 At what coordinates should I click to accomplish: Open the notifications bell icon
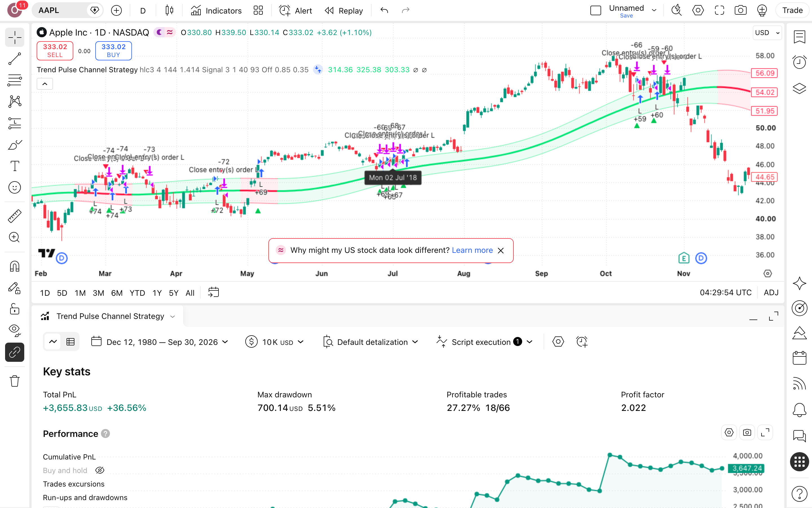800,410
